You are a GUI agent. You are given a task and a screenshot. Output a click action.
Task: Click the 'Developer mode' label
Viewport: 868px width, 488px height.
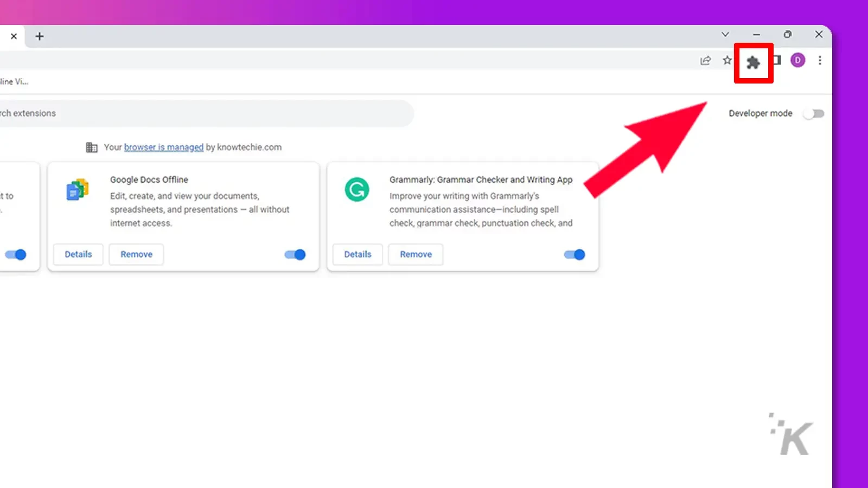tap(760, 113)
